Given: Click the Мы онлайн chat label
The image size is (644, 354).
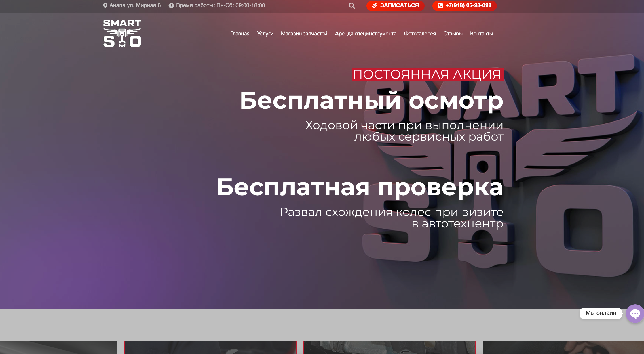Looking at the screenshot, I should [601, 313].
